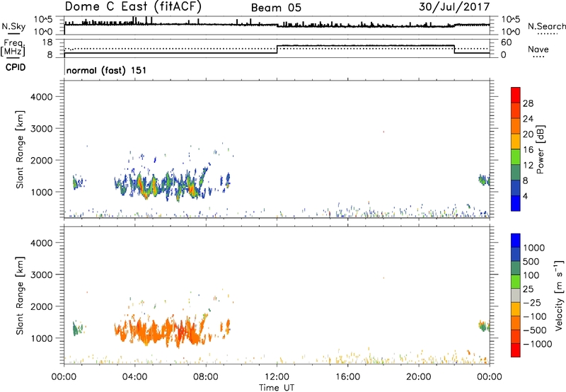Click the '3000' tick in the velocity panel

tap(42, 275)
